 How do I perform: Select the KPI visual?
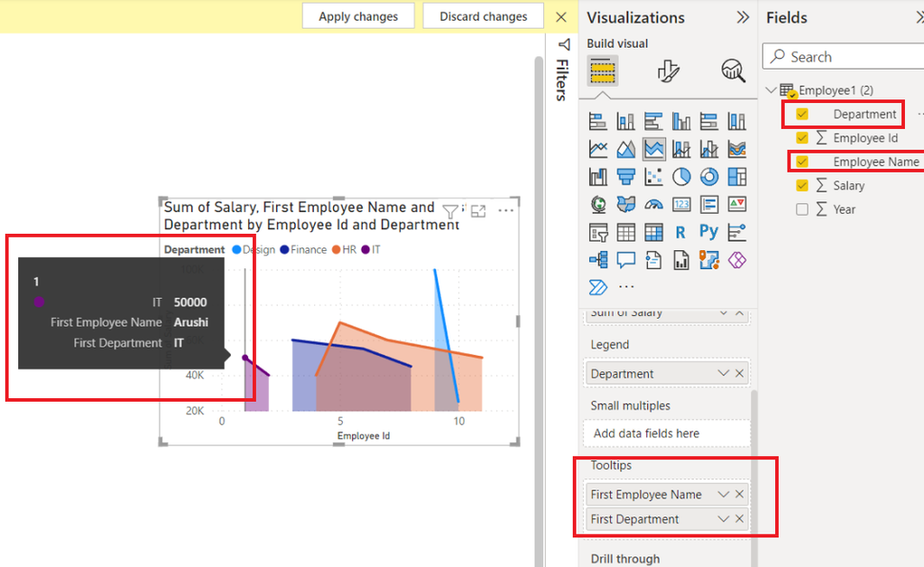click(x=736, y=204)
